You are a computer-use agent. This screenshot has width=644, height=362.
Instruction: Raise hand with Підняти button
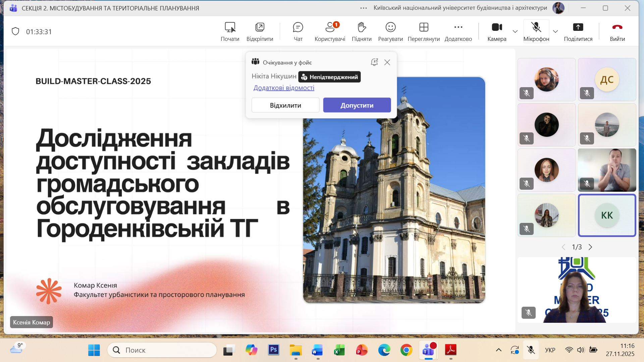[x=361, y=32]
